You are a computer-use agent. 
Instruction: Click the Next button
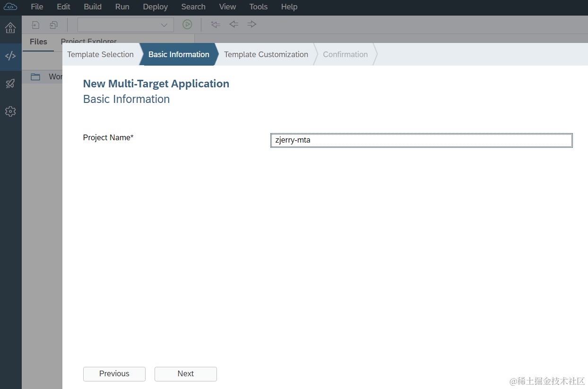pyautogui.click(x=186, y=374)
